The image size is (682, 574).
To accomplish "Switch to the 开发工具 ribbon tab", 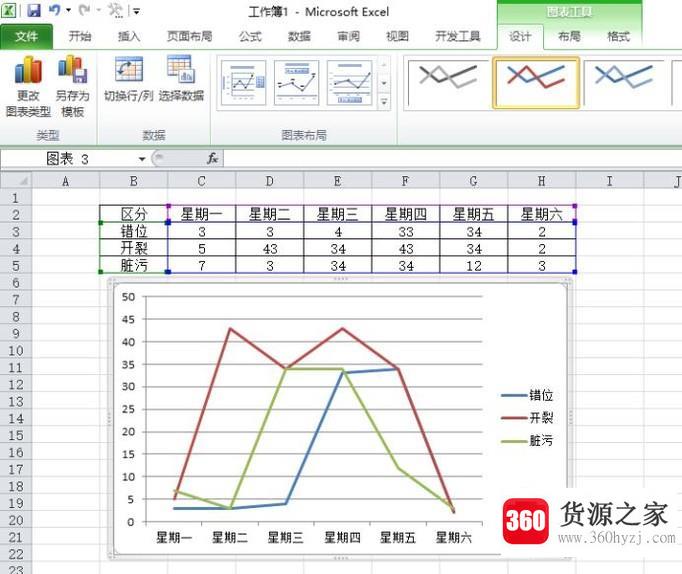I will 458,36.
